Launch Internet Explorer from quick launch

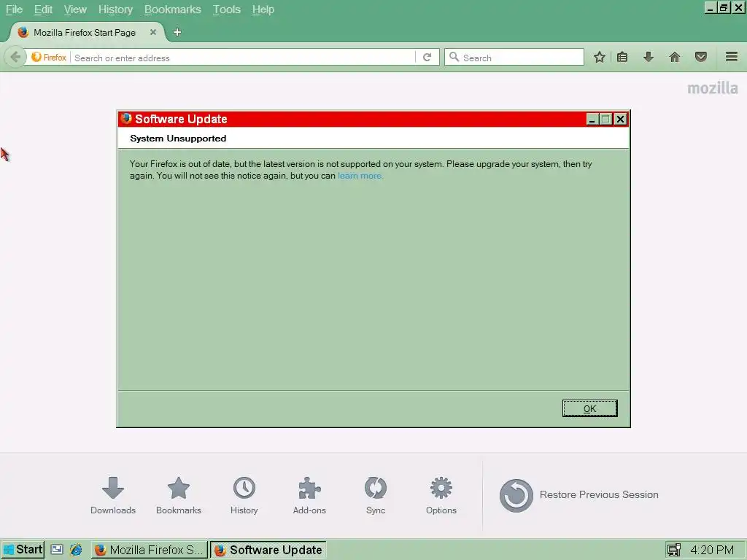(x=76, y=550)
